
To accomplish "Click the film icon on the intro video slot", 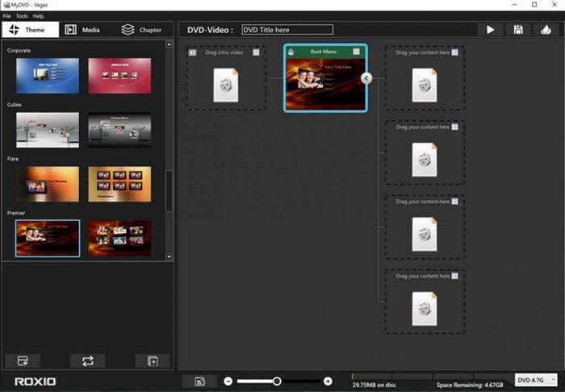I will pyautogui.click(x=193, y=52).
